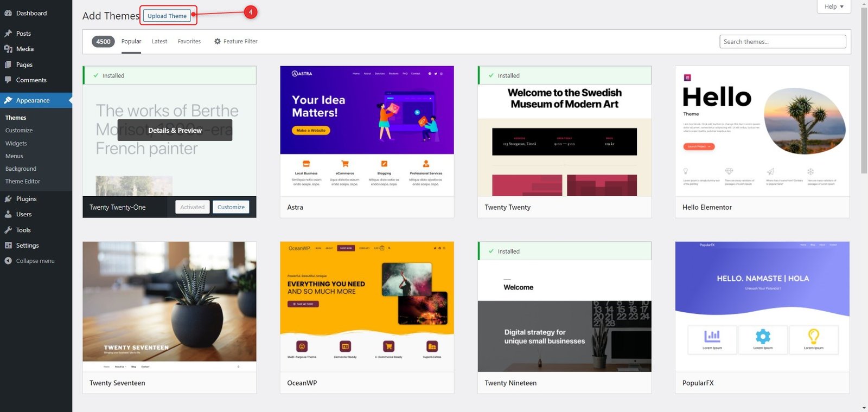Select the OceanWP theme thumbnail

click(367, 306)
